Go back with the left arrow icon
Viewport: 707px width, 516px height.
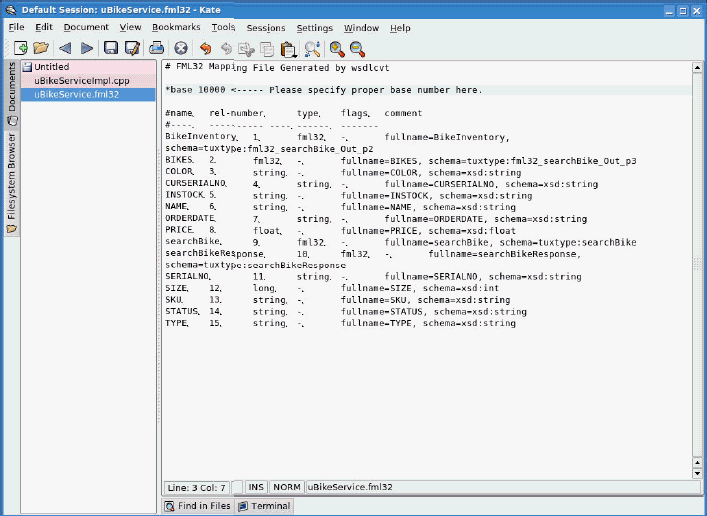(x=65, y=48)
